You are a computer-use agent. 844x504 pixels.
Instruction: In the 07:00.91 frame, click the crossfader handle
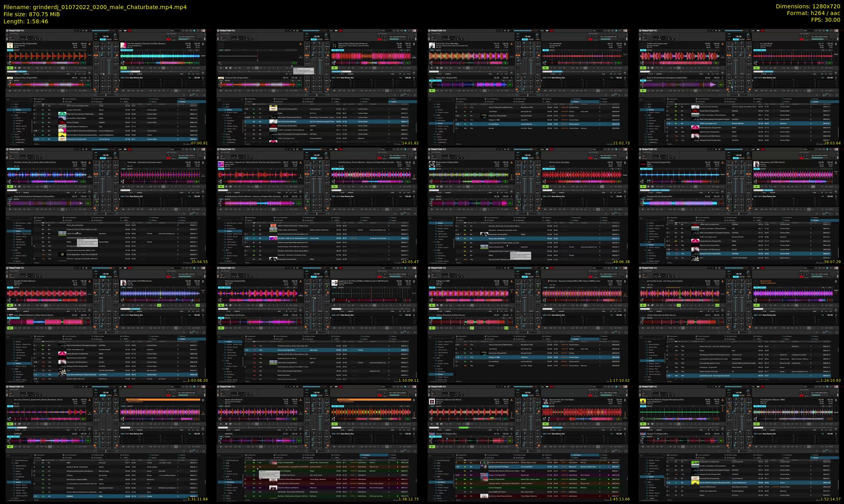(x=106, y=95)
